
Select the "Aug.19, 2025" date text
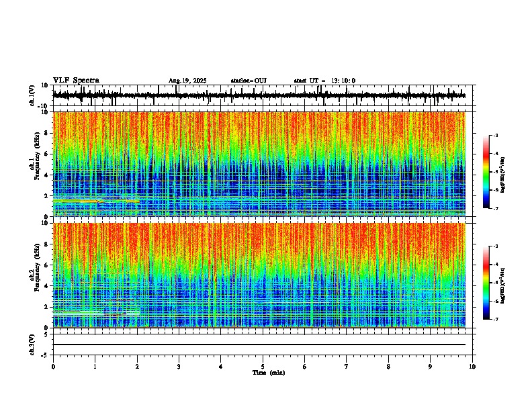187,81
